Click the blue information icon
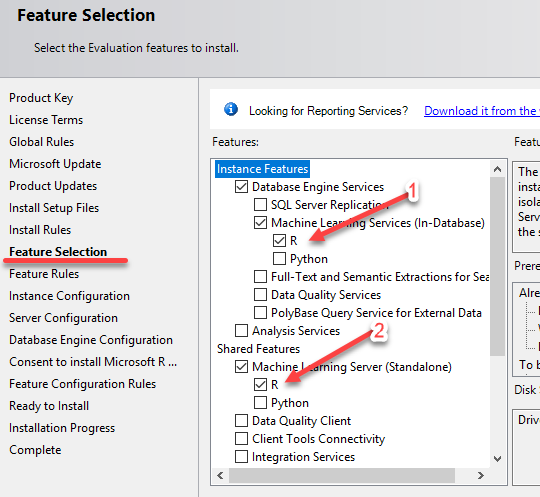This screenshot has height=497, width=540. pos(231,110)
